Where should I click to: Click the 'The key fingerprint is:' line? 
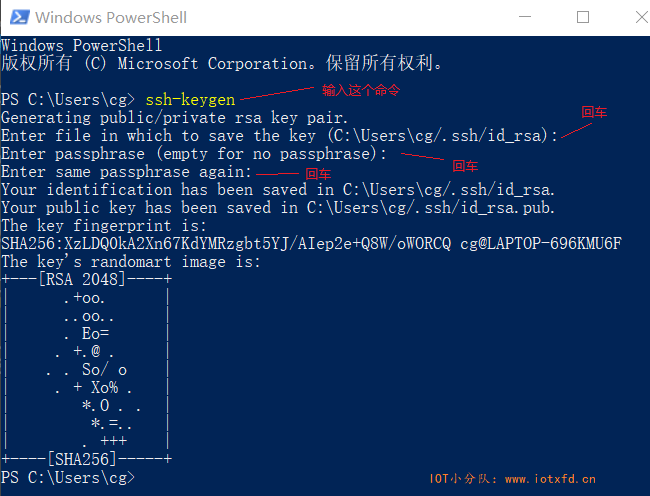pos(104,226)
